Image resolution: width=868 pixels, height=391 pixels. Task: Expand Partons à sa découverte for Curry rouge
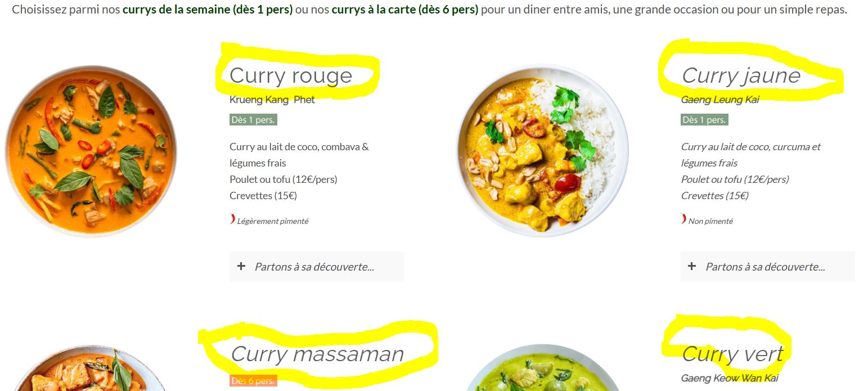(317, 267)
